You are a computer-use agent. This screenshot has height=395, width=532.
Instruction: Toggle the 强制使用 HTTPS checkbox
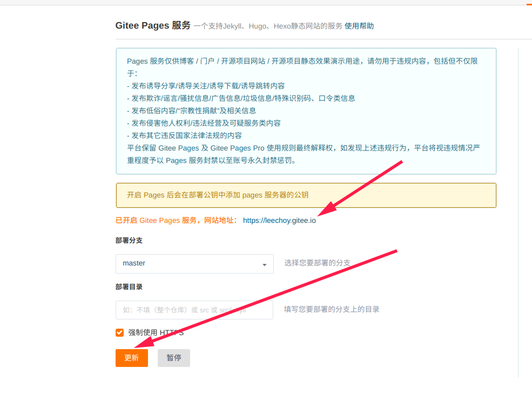[x=119, y=332]
